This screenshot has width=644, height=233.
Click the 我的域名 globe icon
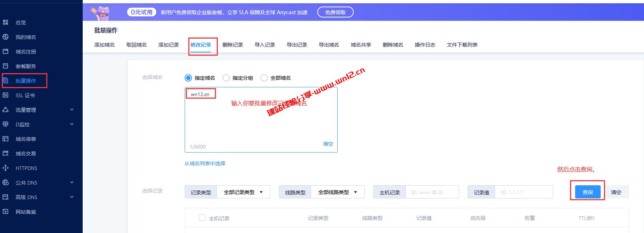[5, 37]
